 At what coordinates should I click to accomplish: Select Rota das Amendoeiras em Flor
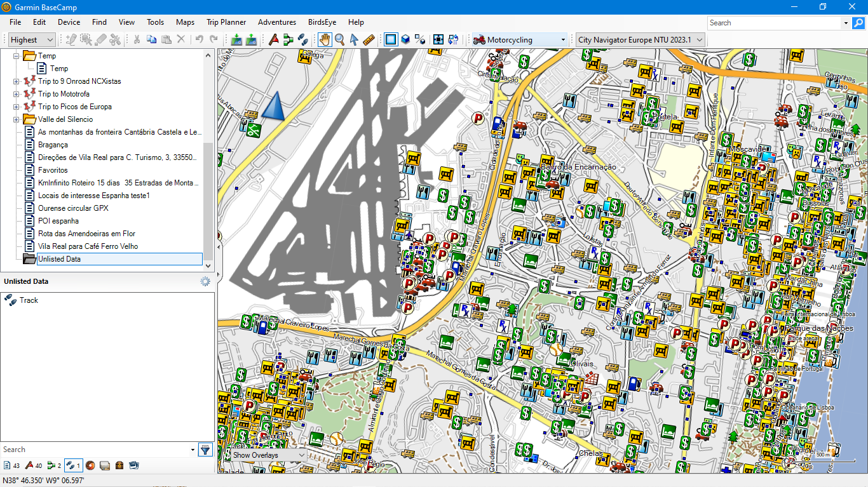point(86,234)
